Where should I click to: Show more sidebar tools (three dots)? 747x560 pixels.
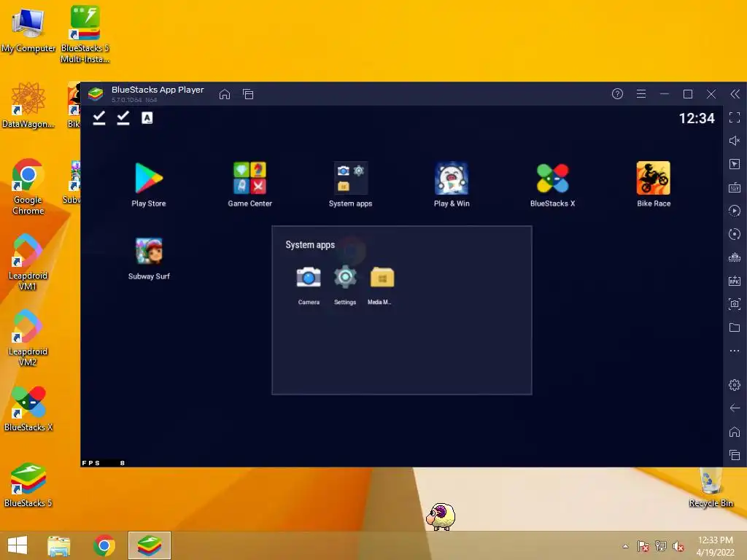[735, 351]
